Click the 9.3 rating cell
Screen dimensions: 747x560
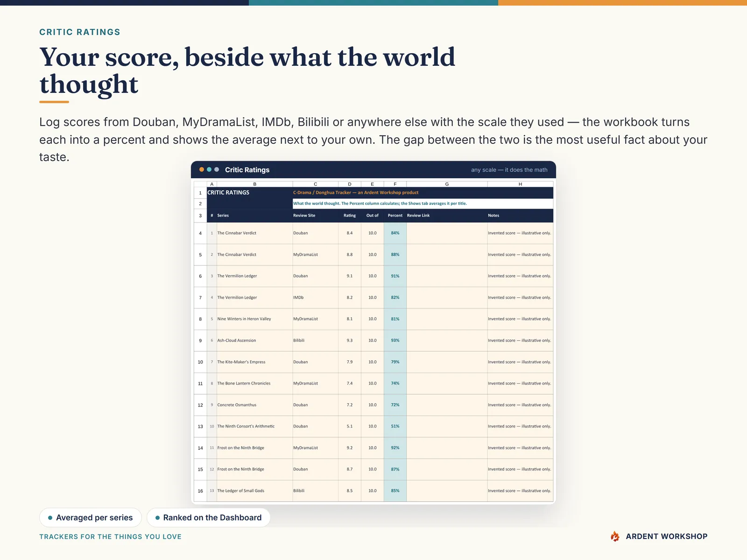click(350, 340)
